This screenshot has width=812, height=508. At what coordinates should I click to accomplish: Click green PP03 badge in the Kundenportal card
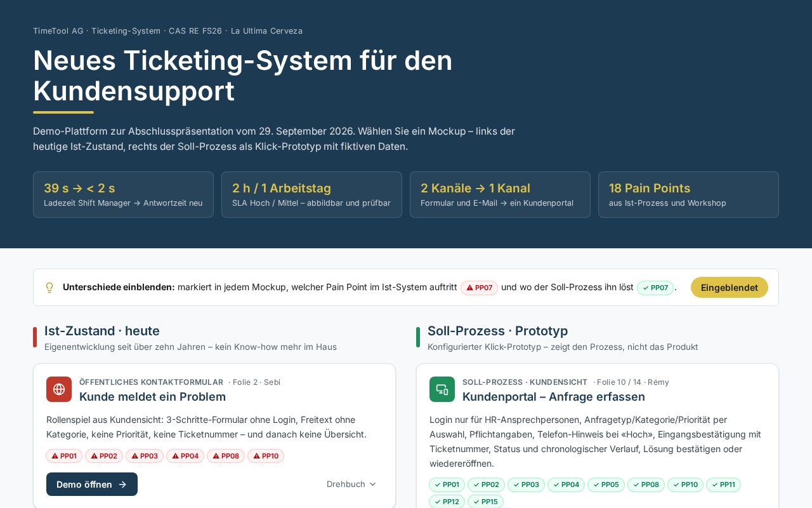tap(527, 485)
